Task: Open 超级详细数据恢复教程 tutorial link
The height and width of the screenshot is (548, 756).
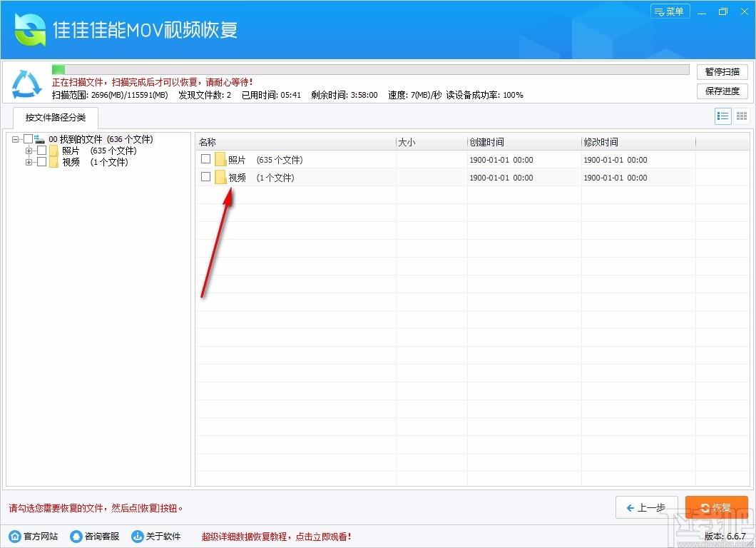Action: pyautogui.click(x=276, y=537)
